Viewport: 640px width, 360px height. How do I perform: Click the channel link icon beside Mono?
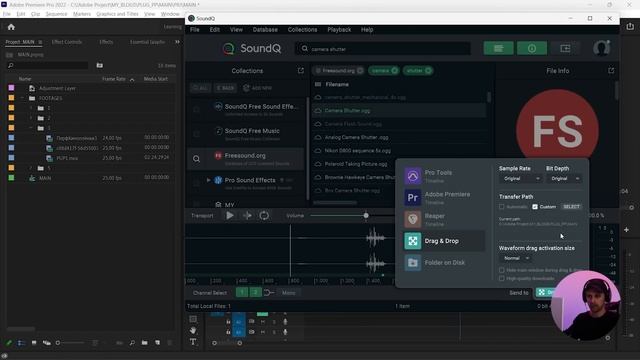[269, 293]
